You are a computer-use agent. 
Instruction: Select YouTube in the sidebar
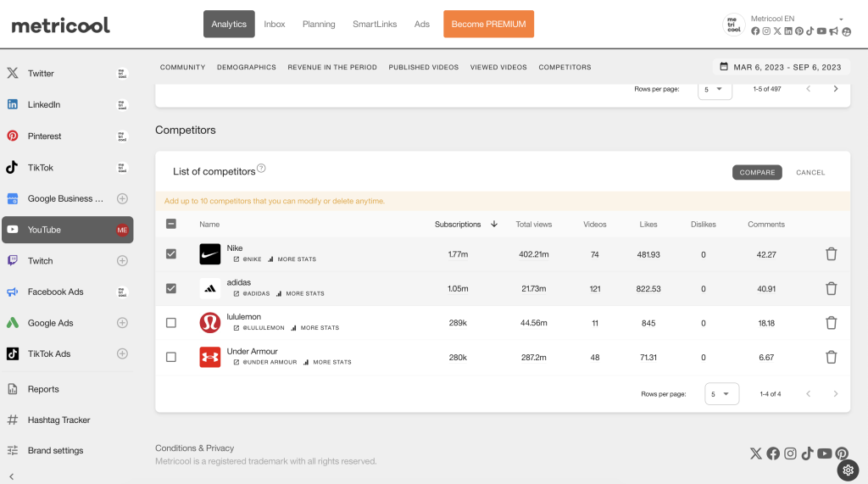[x=67, y=230]
